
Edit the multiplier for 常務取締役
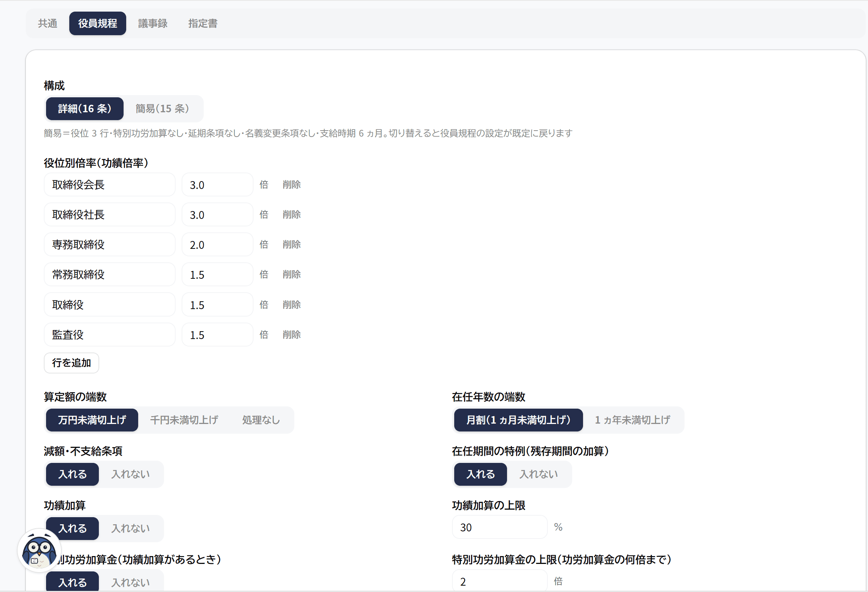pos(218,275)
